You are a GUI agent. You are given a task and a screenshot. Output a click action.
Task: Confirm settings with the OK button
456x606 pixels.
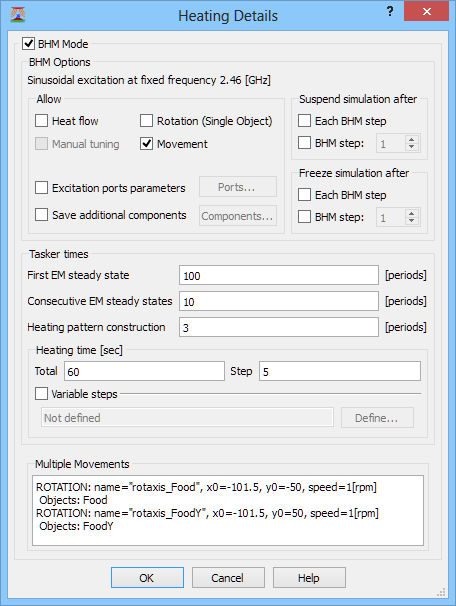[x=147, y=577]
